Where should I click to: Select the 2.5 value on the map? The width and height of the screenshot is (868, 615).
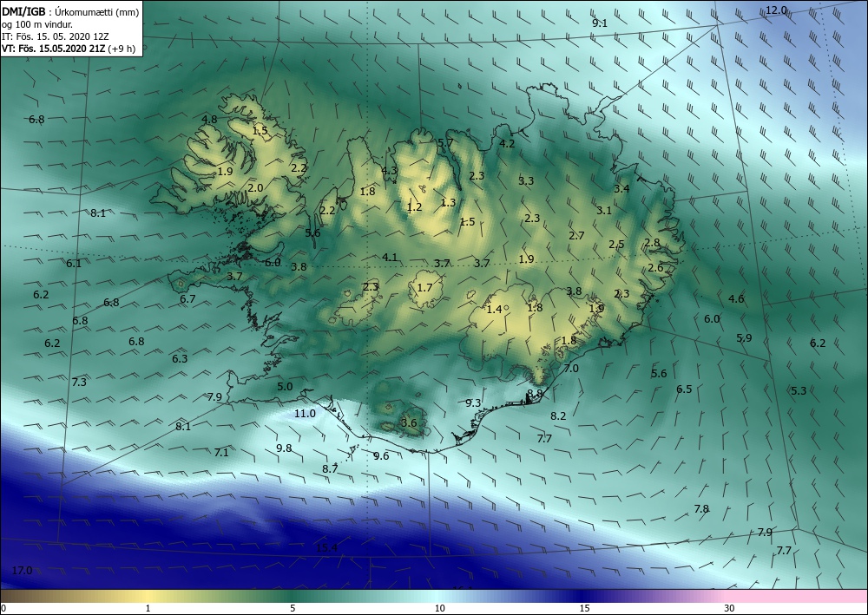coord(616,245)
